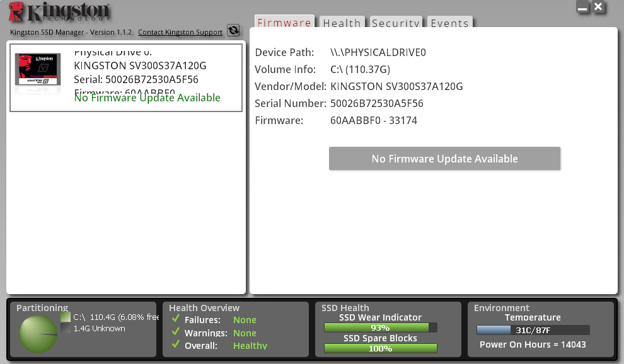The image size is (624, 364).
Task: Open the Events tab
Action: coord(449,23)
